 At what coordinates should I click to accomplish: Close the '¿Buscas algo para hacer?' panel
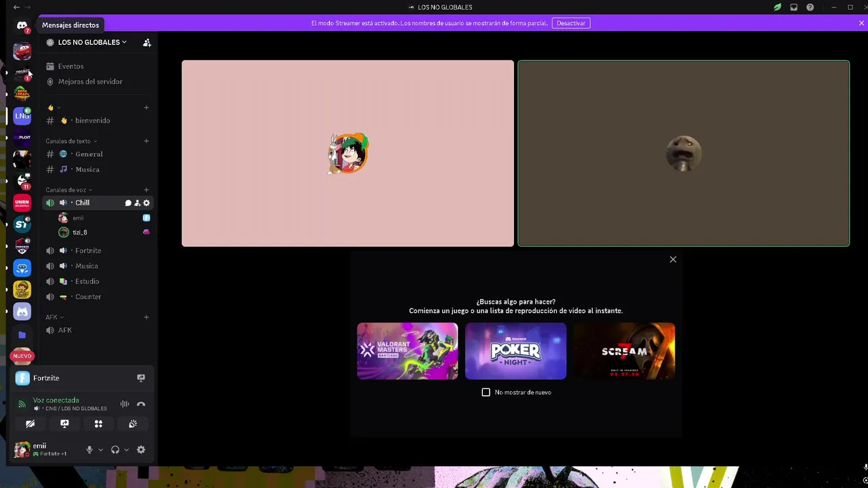point(673,260)
